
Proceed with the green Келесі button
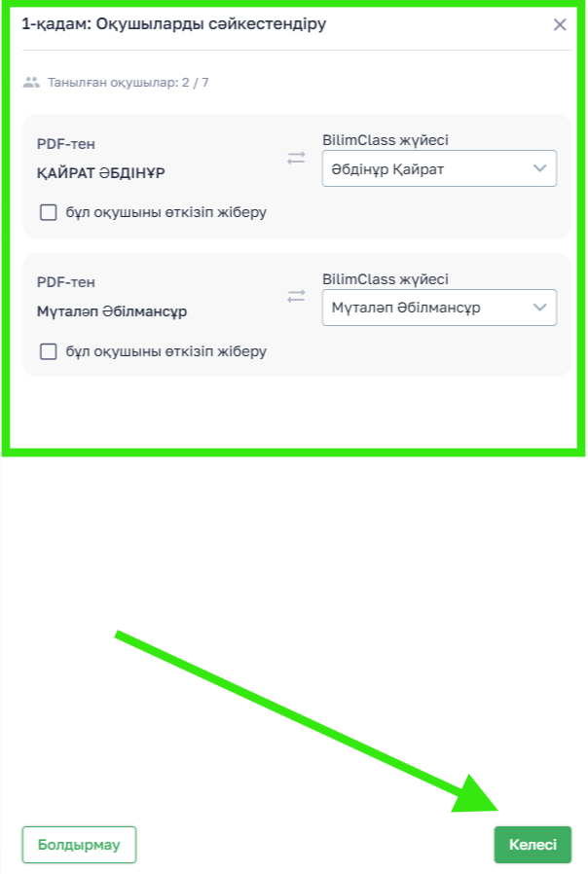pyautogui.click(x=533, y=845)
